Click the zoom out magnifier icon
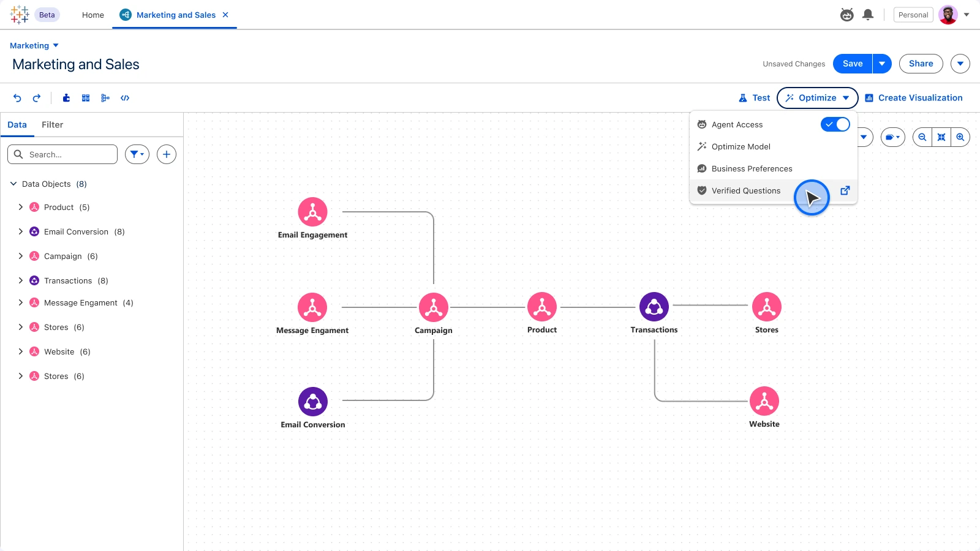Image resolution: width=980 pixels, height=551 pixels. [922, 137]
